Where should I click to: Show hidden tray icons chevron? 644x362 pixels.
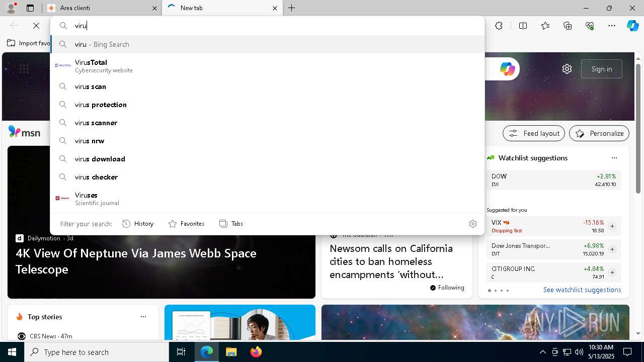point(542,352)
